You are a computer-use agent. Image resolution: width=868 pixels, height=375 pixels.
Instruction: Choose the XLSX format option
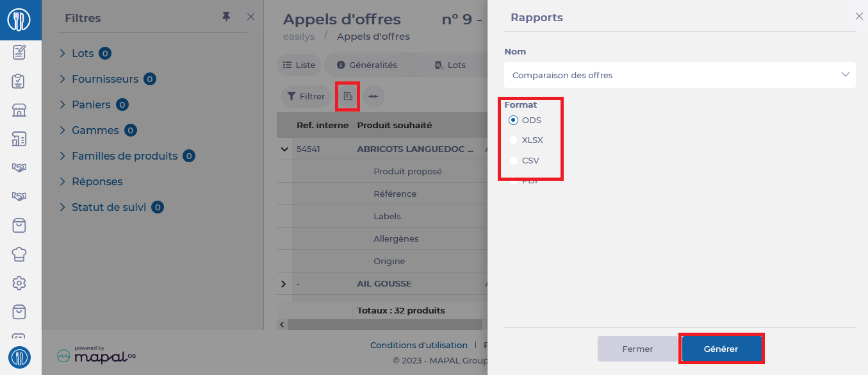click(513, 140)
